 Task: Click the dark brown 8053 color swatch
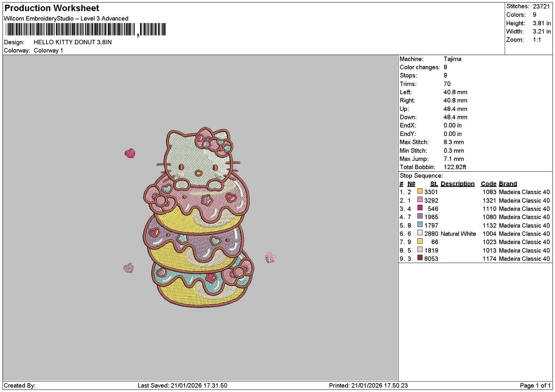tap(420, 258)
